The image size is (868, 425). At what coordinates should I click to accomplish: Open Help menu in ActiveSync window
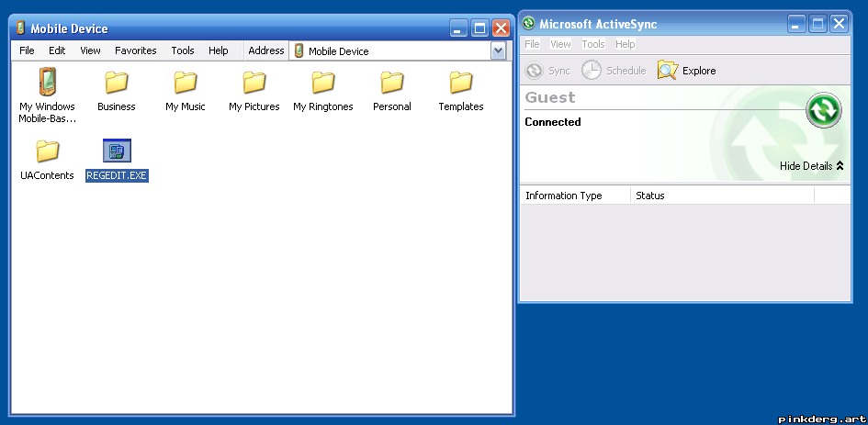pos(625,44)
